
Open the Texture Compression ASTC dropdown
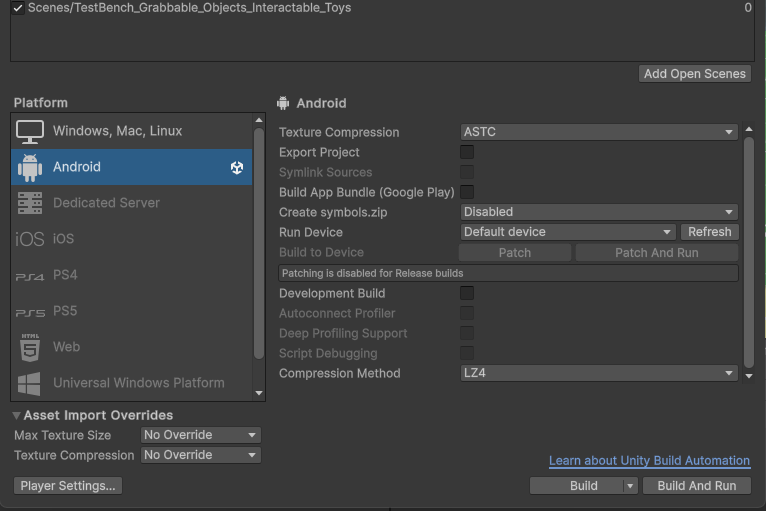(x=599, y=132)
